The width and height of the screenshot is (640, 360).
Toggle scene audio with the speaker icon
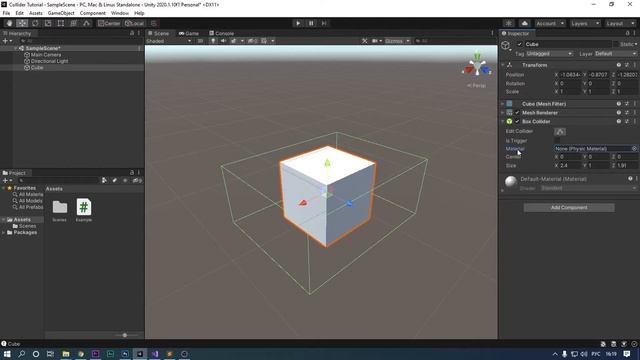tap(223, 41)
